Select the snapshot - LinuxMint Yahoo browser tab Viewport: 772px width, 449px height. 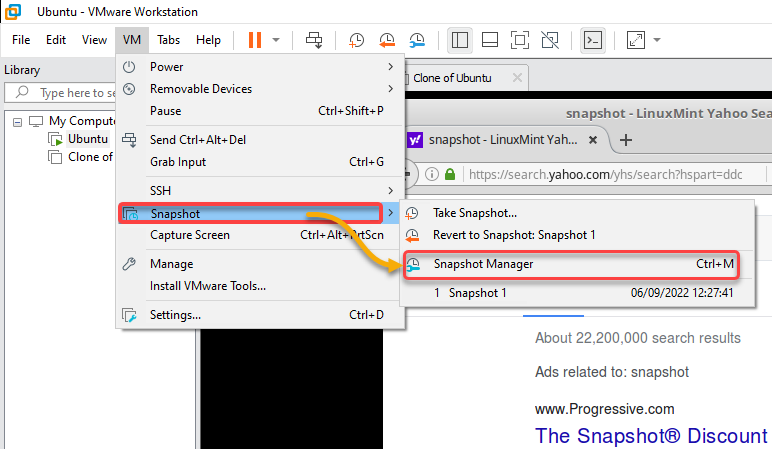pyautogui.click(x=503, y=140)
